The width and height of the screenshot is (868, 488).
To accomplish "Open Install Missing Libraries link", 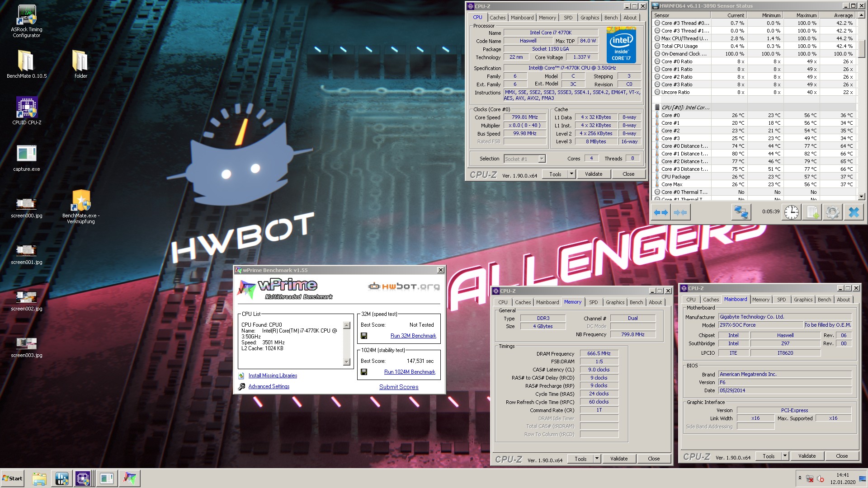I will (x=273, y=375).
